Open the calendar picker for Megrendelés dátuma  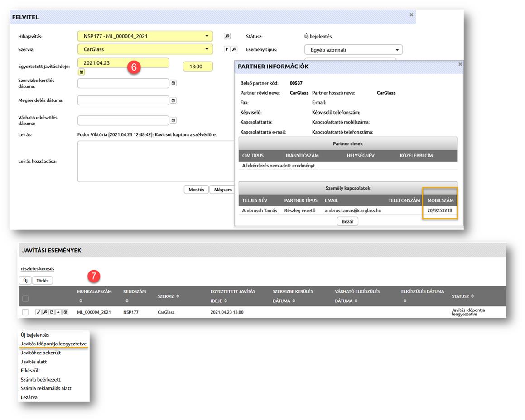(x=173, y=100)
